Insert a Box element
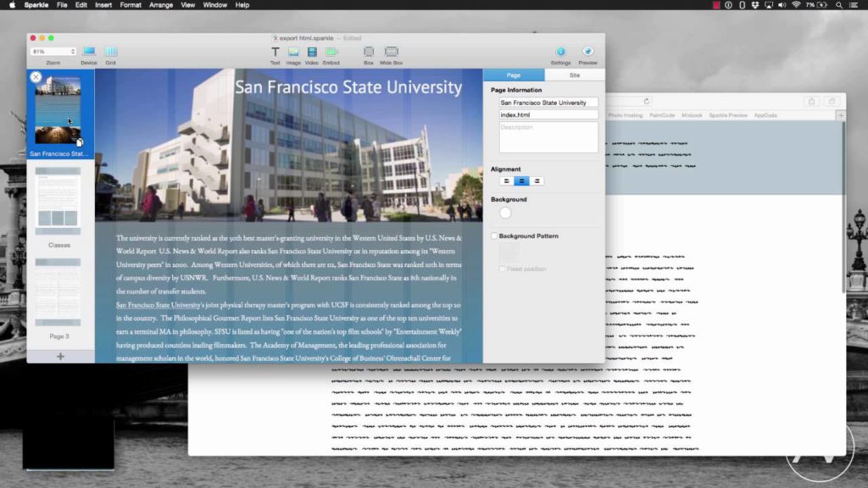This screenshot has width=868, height=488. [370, 53]
